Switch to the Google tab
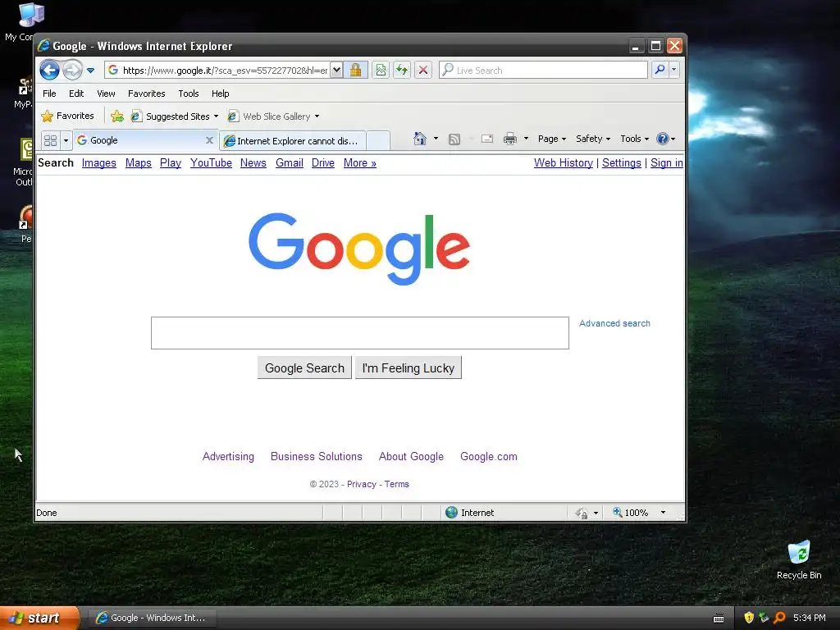The image size is (840, 630). 139,140
